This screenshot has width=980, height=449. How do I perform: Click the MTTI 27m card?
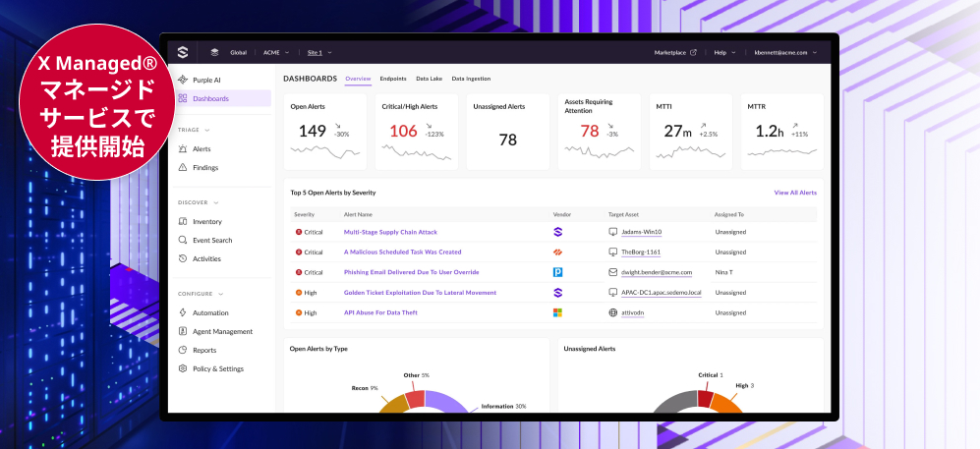tap(691, 132)
